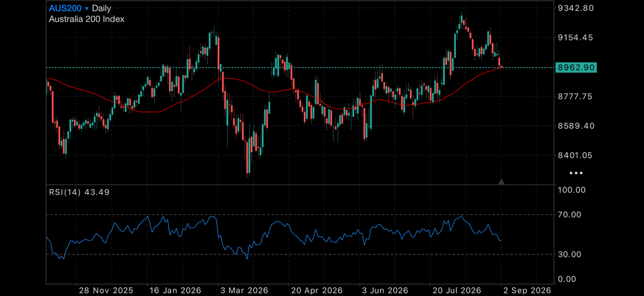The height and width of the screenshot is (296, 644).
Task: Click the Australia 200 Index title
Action: pos(87,19)
